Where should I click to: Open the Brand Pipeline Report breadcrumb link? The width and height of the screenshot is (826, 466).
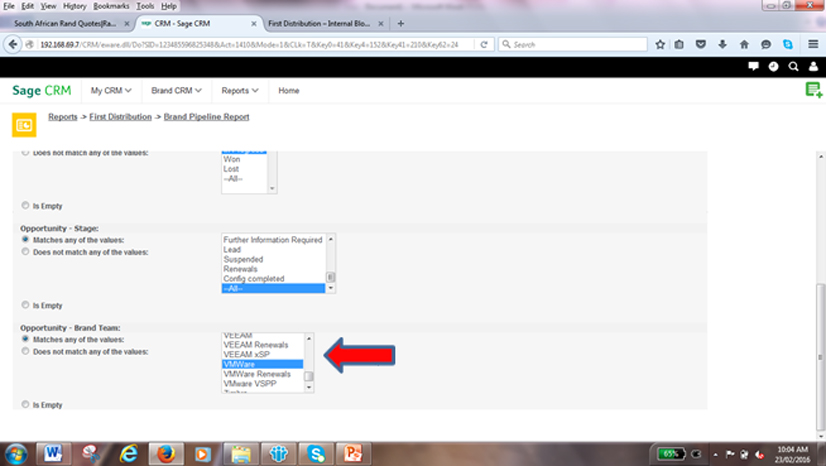pyautogui.click(x=206, y=117)
